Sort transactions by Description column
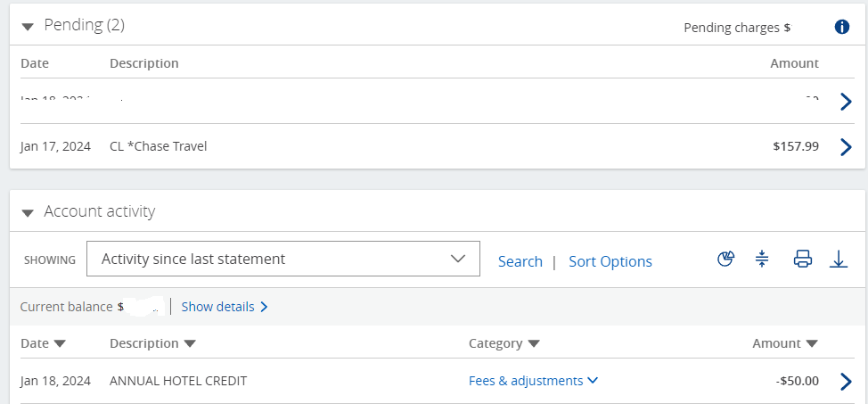Image resolution: width=868 pixels, height=404 pixels. 152,343
